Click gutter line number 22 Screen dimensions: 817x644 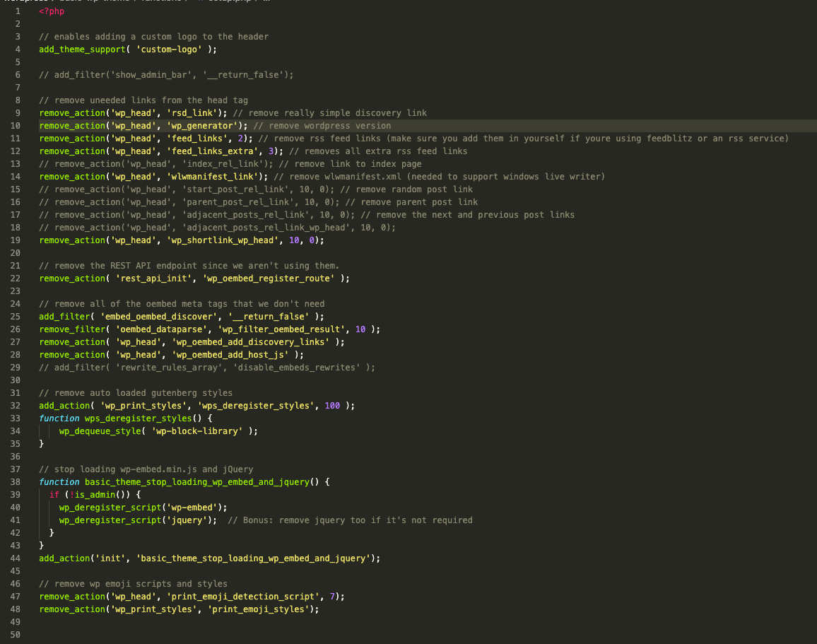coord(16,279)
